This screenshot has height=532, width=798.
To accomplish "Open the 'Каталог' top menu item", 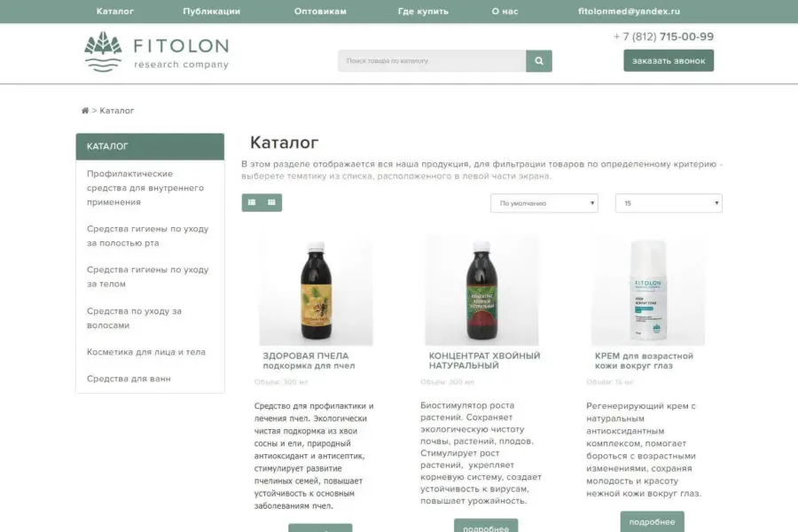I will 115,12.
